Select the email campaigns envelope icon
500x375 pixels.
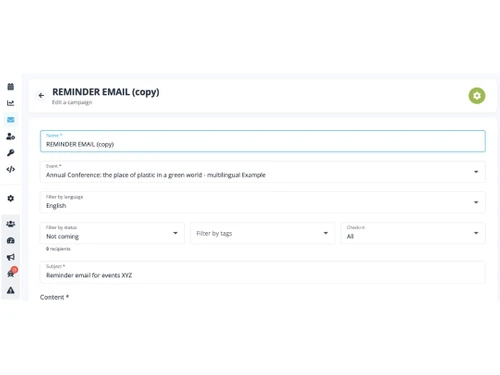coord(11,120)
